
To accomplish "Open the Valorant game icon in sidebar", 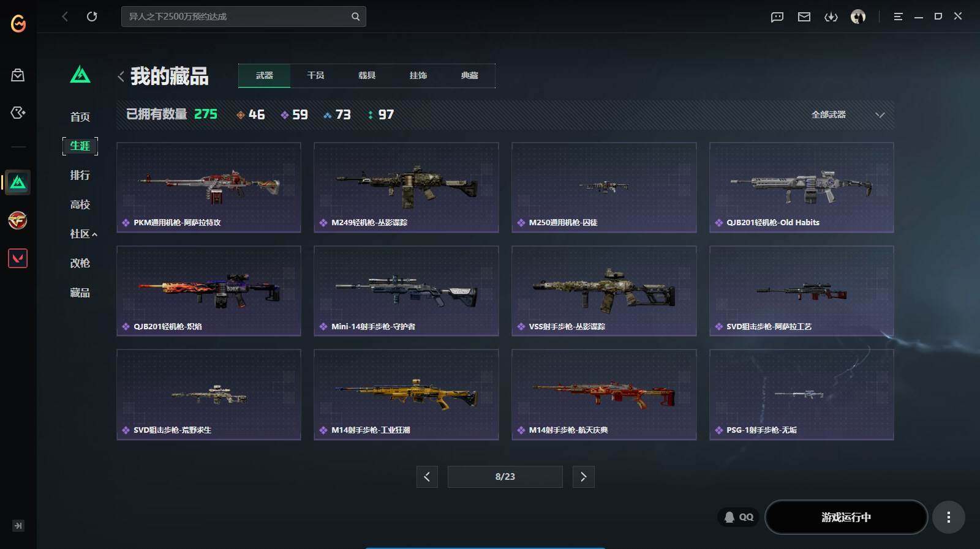I will point(18,258).
